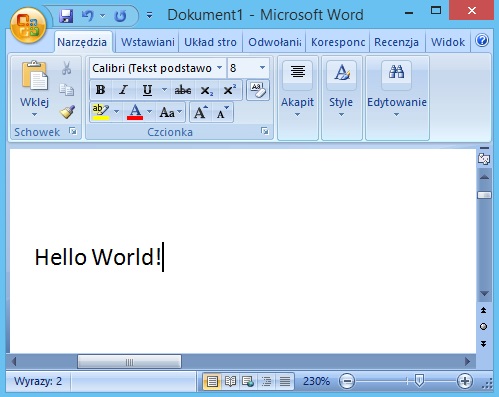Grow the font size

click(x=201, y=112)
